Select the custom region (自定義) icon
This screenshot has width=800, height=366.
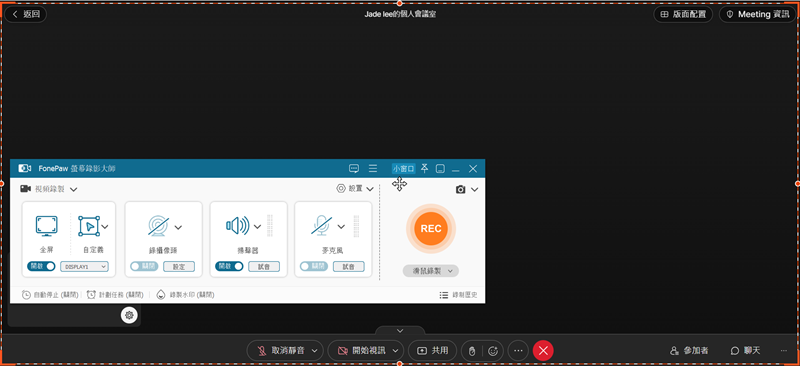coord(89,226)
